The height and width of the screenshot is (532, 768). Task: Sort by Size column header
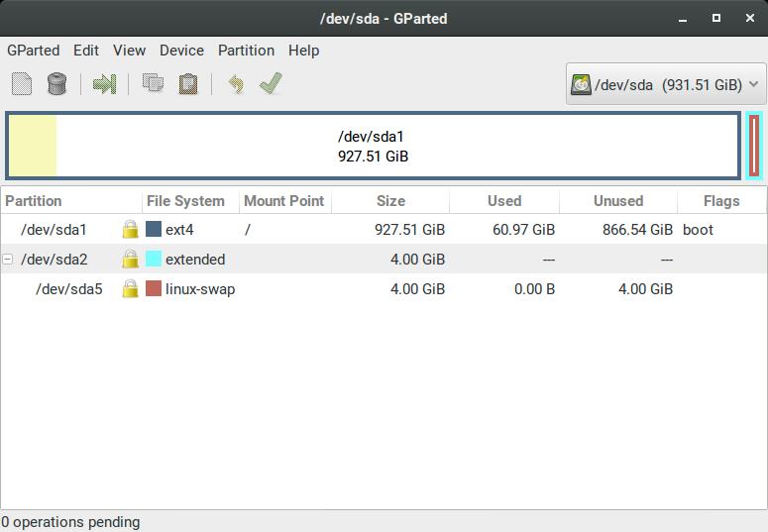tap(390, 201)
